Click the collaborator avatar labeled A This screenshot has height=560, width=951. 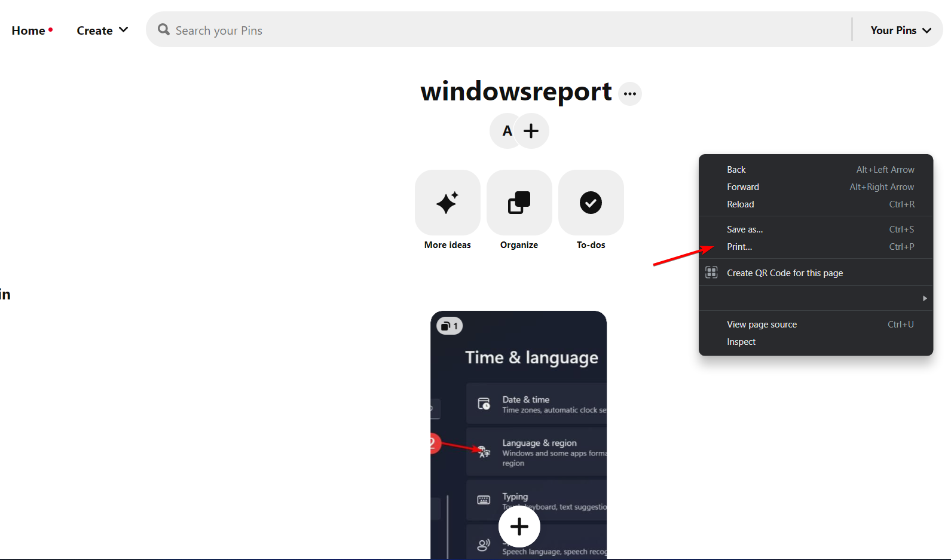tap(506, 131)
